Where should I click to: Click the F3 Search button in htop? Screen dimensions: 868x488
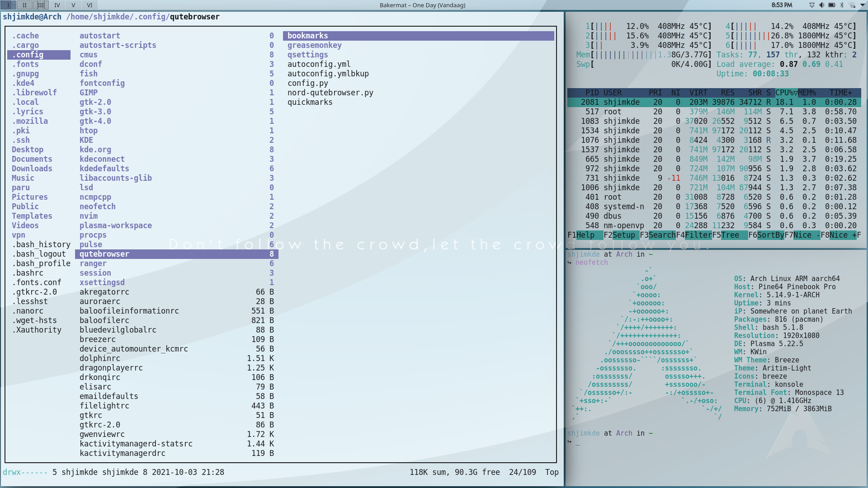[658, 235]
